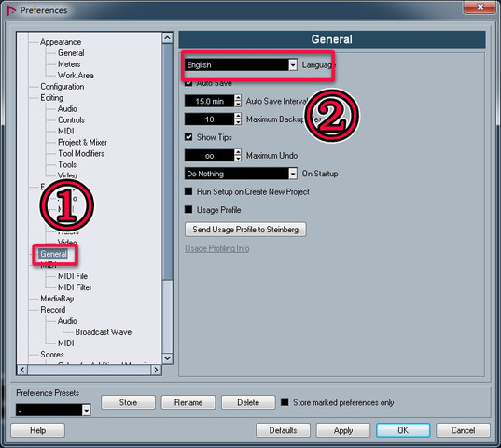Click tree scrollbar up arrow
The height and width of the screenshot is (448, 501).
(x=167, y=38)
